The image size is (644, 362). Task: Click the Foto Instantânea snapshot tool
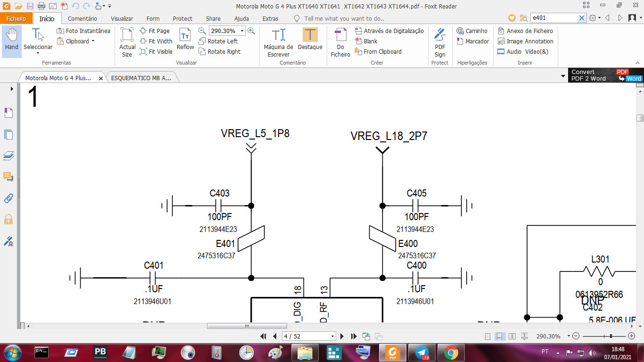pyautogui.click(x=83, y=31)
